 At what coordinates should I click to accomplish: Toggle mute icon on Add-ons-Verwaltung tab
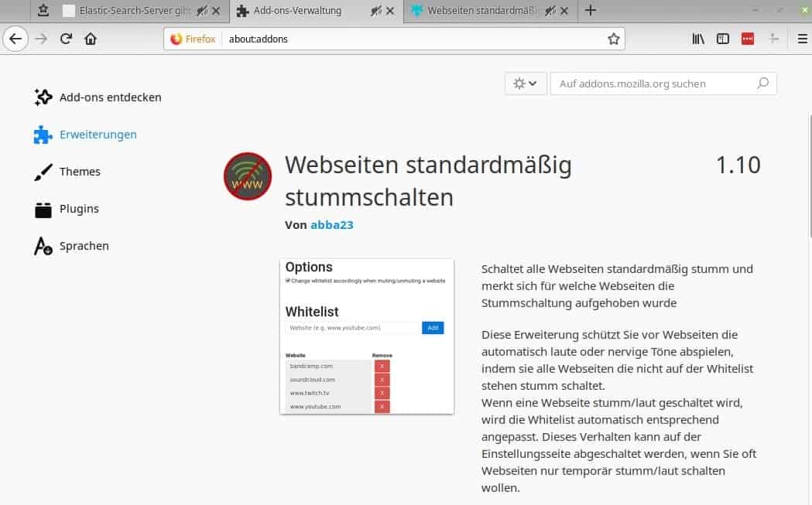377,11
